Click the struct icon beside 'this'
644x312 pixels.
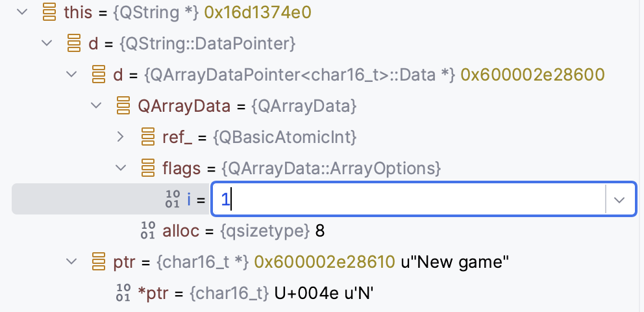(49, 12)
